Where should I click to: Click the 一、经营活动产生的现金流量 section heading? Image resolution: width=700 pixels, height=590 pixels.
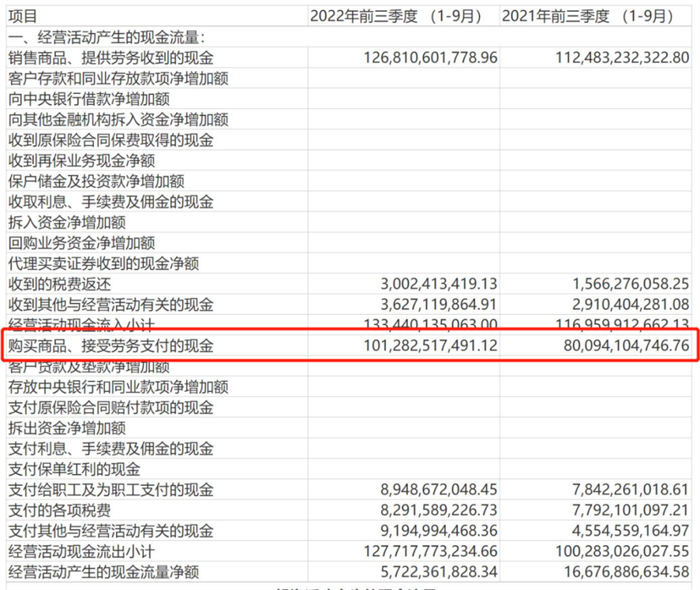[107, 37]
